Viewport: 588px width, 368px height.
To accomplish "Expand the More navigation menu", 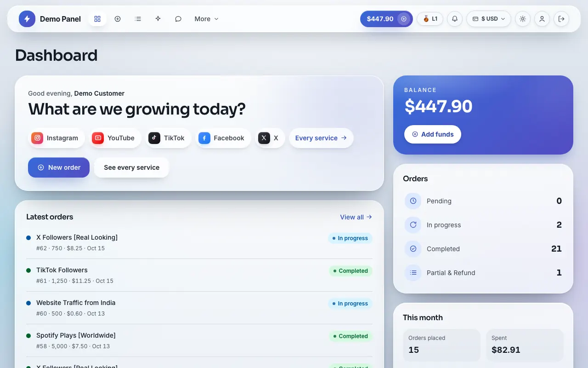I will (x=206, y=19).
